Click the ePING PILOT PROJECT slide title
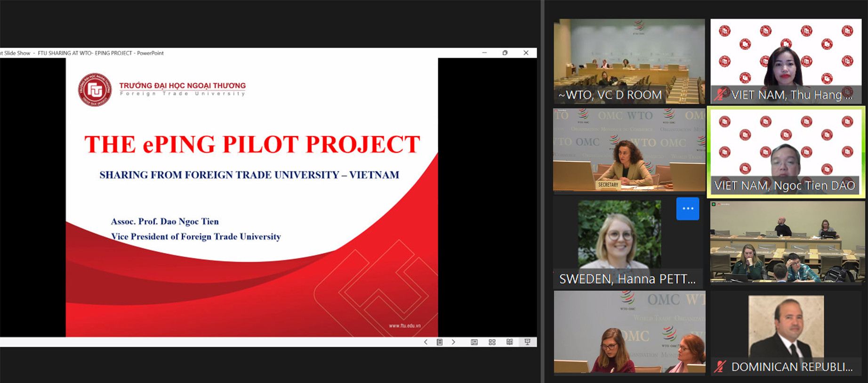Viewport: 868px width, 383px height. click(252, 145)
